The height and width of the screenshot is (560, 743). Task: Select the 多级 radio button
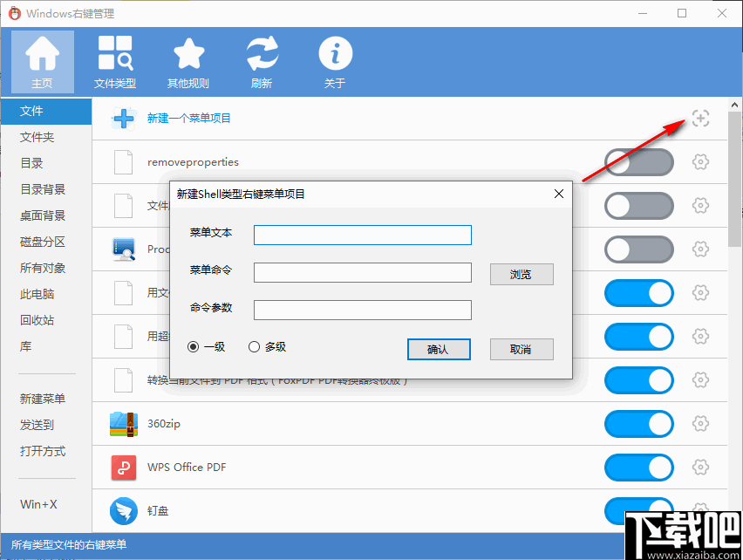click(x=256, y=345)
